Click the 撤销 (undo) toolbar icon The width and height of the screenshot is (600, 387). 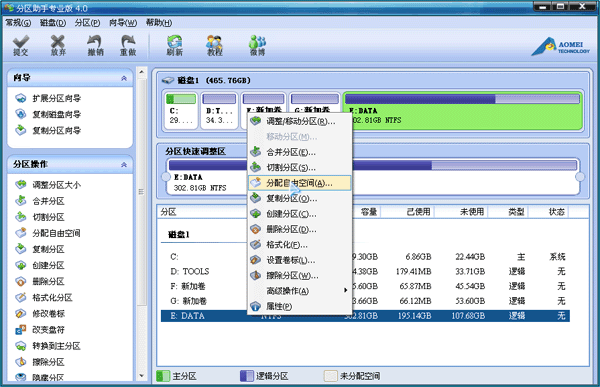[95, 46]
